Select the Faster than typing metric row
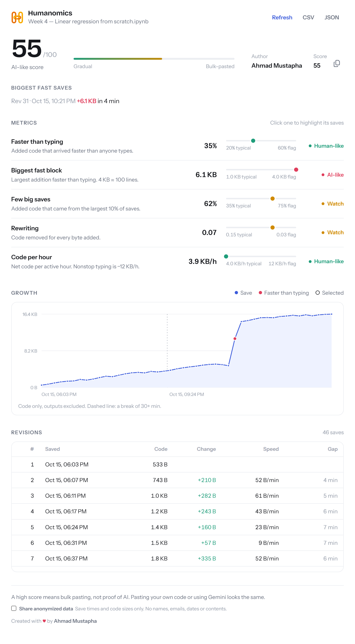Image resolution: width=355 pixels, height=644 pixels. pos(177,146)
